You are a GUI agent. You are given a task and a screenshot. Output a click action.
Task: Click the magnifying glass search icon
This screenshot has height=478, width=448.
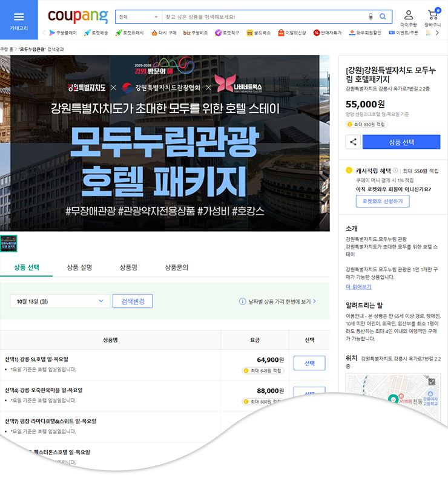[x=383, y=16]
